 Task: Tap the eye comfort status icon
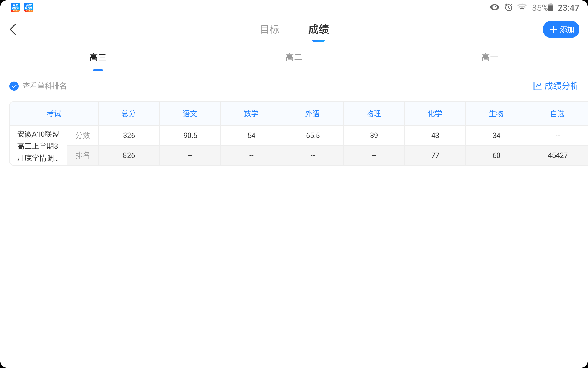(494, 7)
